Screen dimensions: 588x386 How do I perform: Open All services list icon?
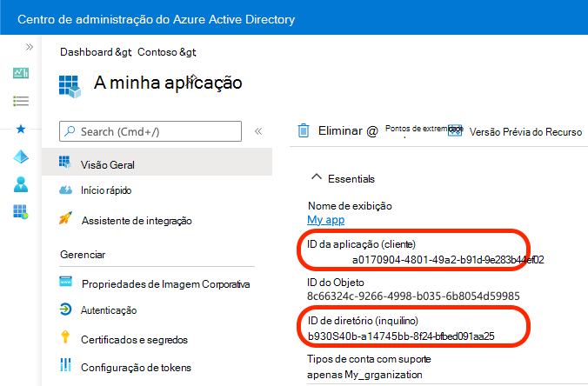[x=21, y=101]
